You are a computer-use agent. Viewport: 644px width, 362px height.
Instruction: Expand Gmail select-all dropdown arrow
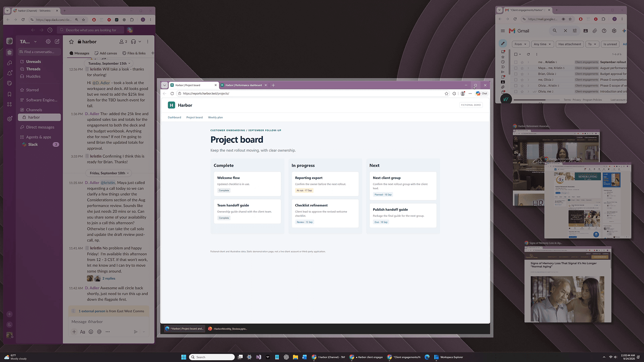point(521,54)
